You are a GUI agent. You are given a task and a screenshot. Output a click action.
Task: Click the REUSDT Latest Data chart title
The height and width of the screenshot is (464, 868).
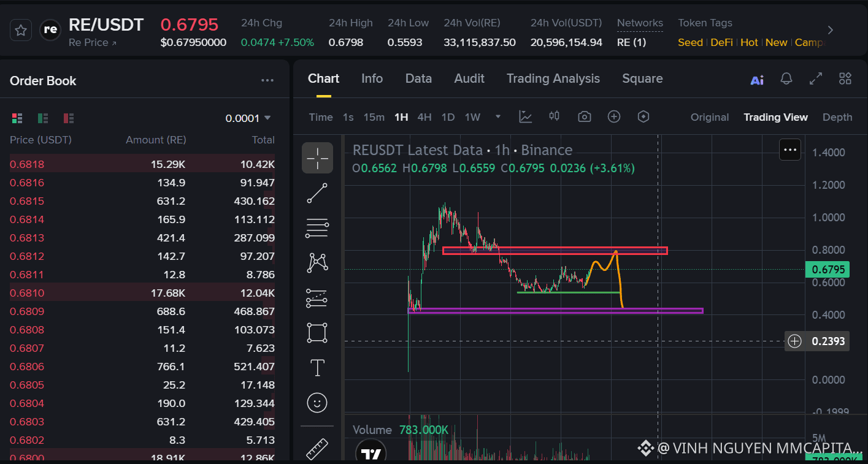[x=463, y=150]
